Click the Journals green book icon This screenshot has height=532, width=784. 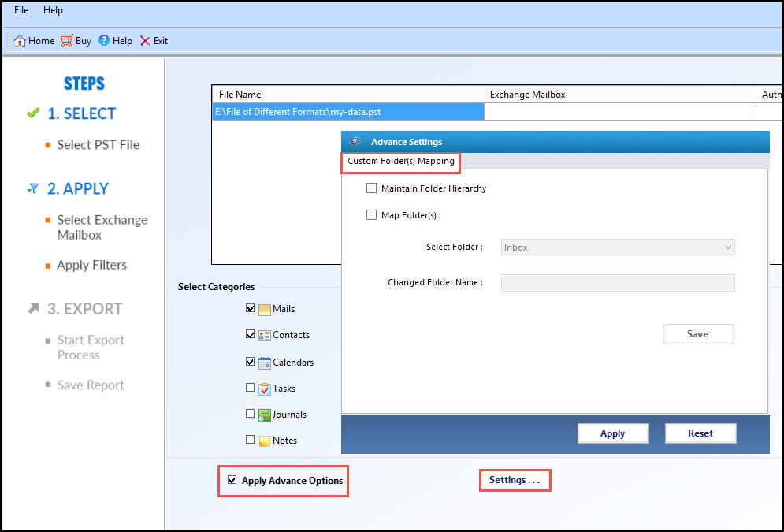[x=265, y=415]
